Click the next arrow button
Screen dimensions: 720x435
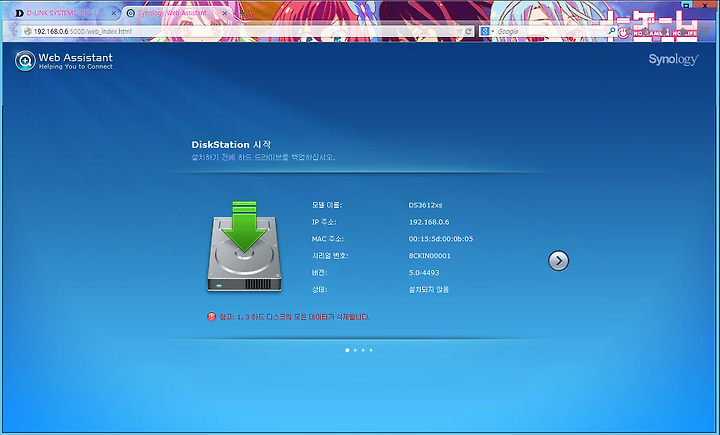[558, 261]
